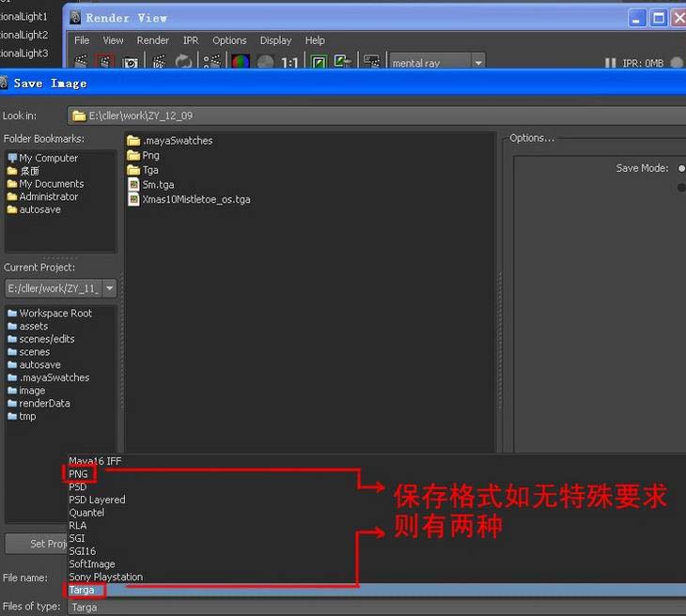This screenshot has height=616, width=686.
Task: Select the Tga folder in the file list
Action: click(x=143, y=170)
